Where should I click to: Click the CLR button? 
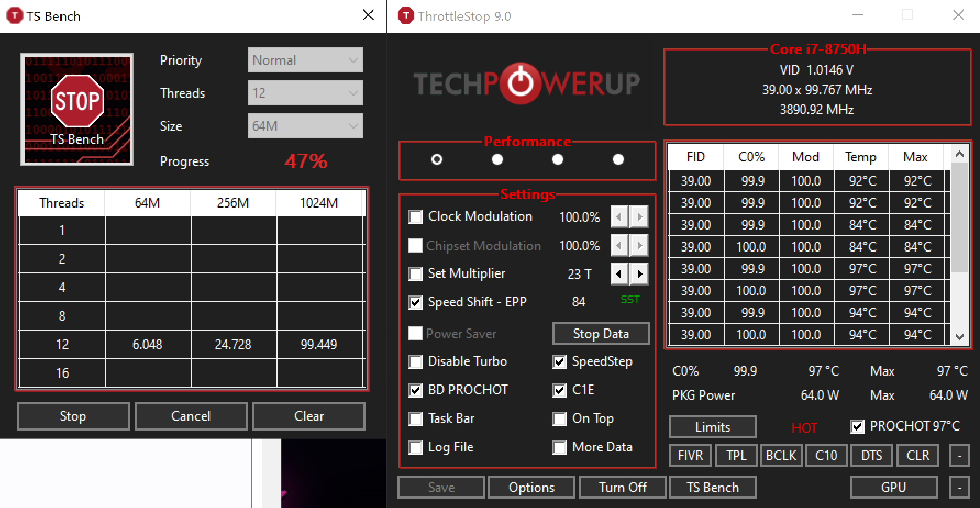click(918, 455)
